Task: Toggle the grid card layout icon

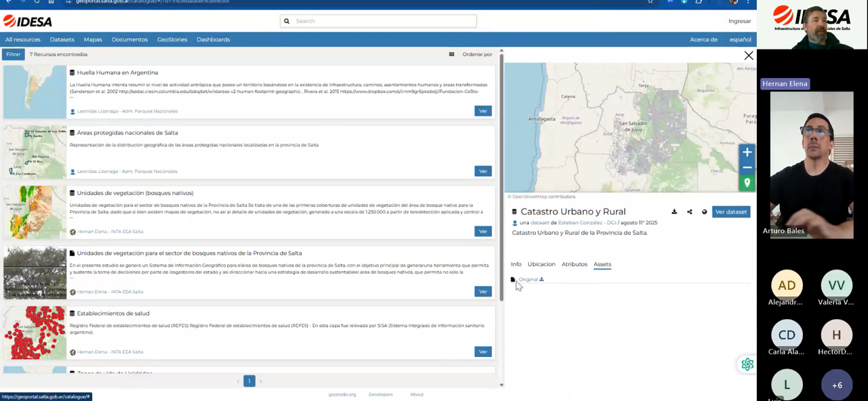Action: coord(452,54)
